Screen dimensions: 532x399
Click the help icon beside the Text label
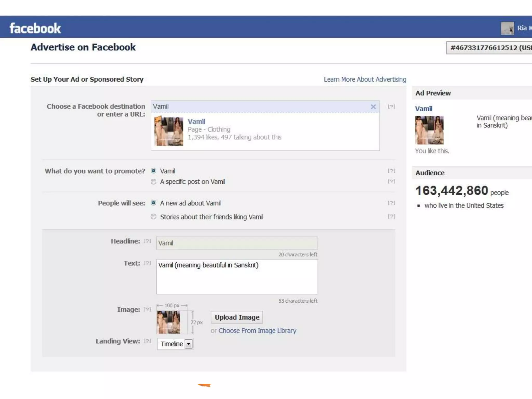coord(147,263)
